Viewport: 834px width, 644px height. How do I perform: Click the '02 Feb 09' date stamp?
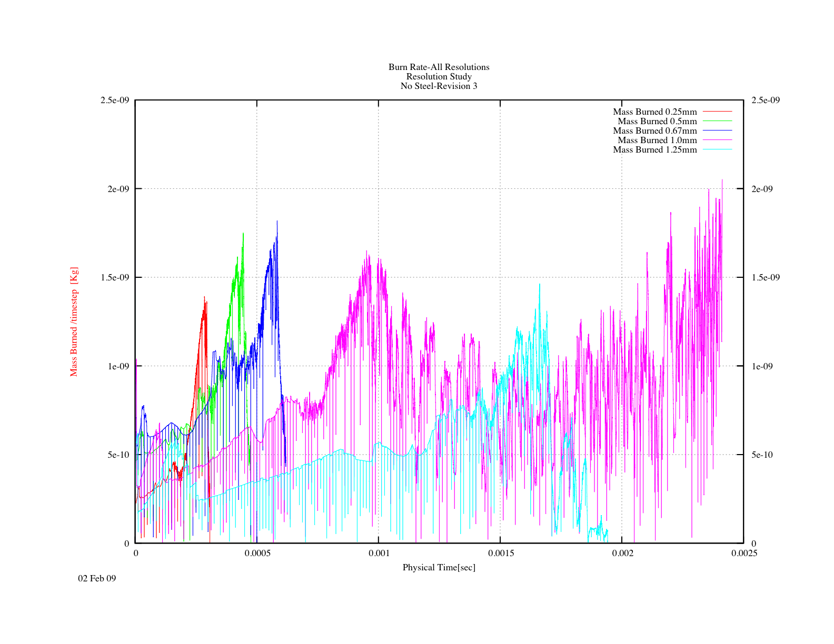(x=97, y=578)
